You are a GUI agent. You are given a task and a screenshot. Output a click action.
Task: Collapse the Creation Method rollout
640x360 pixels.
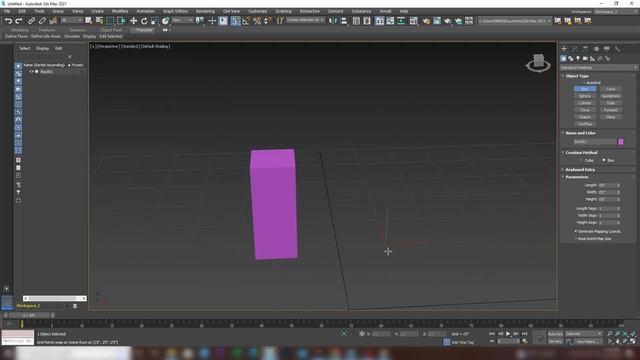pyautogui.click(x=598, y=152)
